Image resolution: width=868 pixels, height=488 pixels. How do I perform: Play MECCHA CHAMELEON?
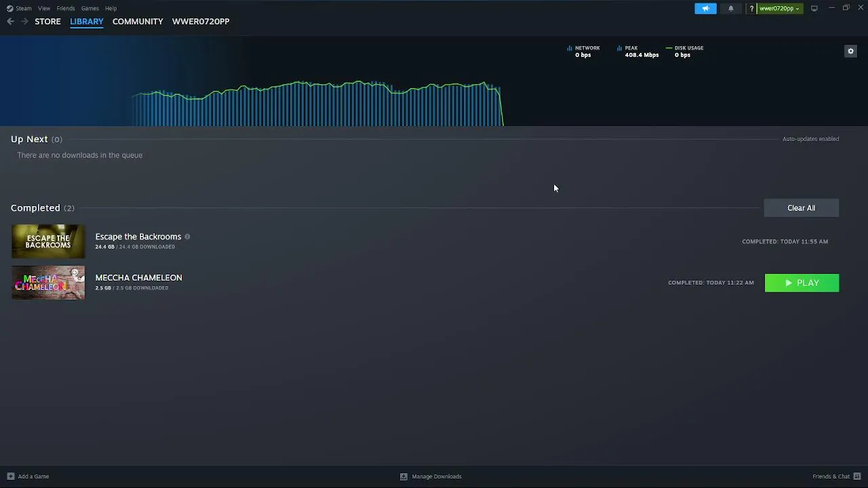[x=802, y=283]
